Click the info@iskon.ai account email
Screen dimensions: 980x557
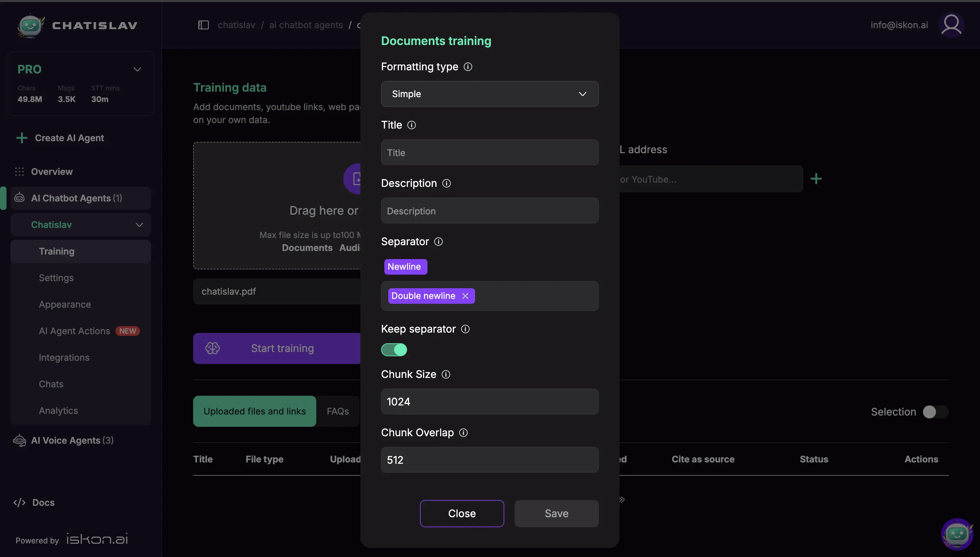coord(899,25)
